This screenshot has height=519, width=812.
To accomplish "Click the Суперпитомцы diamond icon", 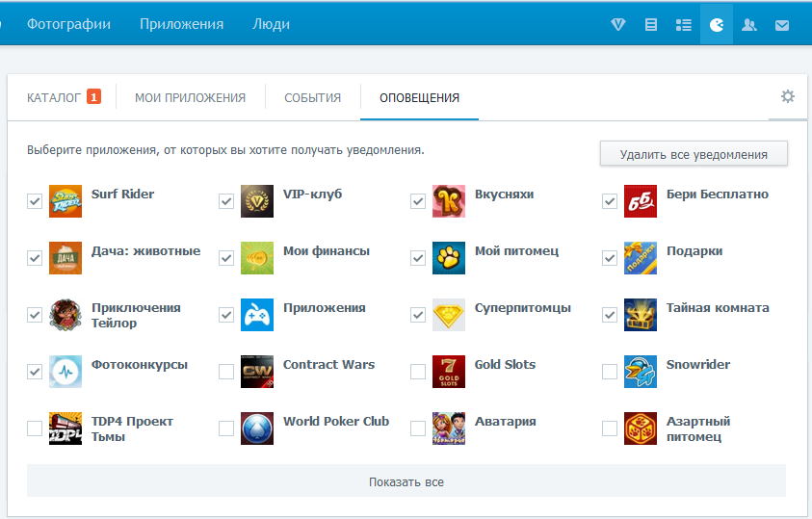I will [449, 315].
